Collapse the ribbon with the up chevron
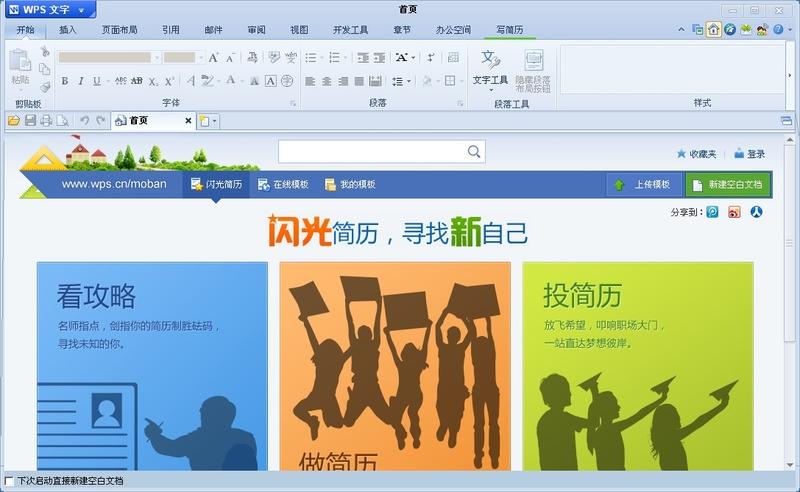The height and width of the screenshot is (492, 800). click(681, 30)
